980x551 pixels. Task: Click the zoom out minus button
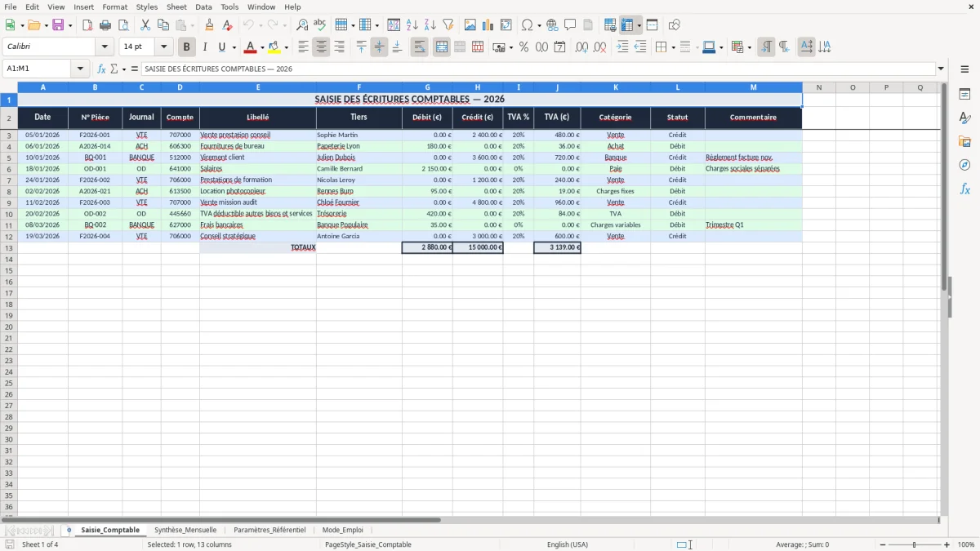(x=884, y=544)
